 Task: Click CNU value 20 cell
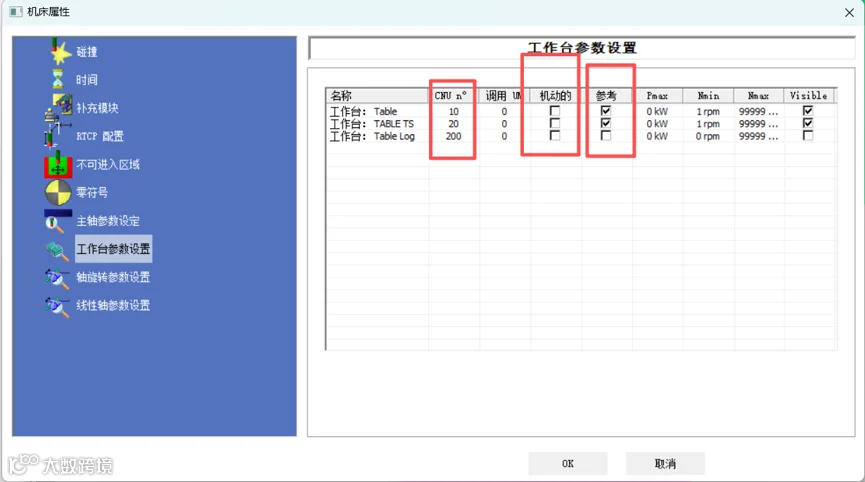453,124
